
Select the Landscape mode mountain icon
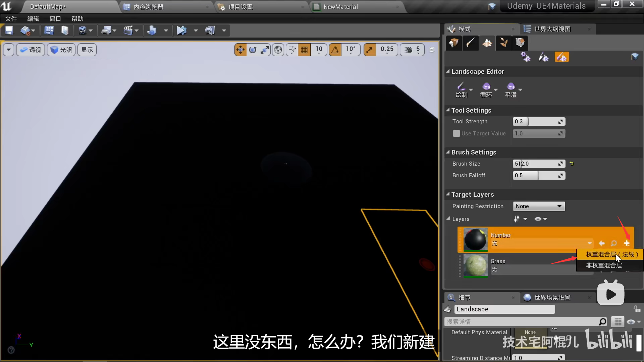click(x=487, y=43)
